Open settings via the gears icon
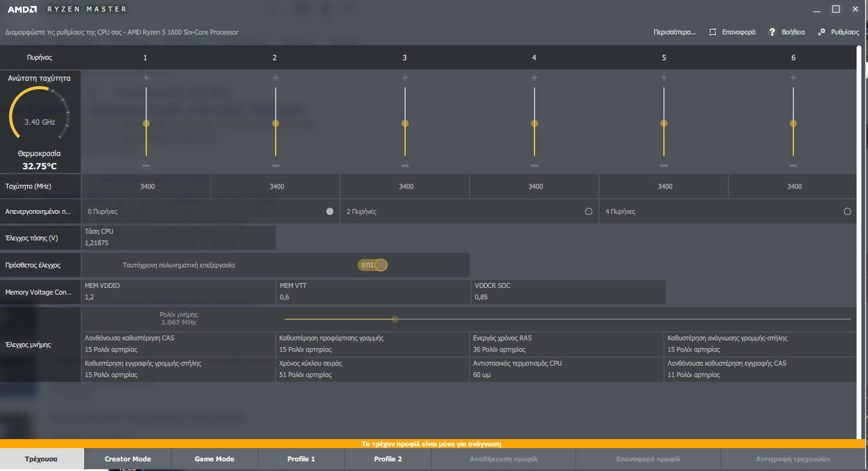 [x=822, y=32]
